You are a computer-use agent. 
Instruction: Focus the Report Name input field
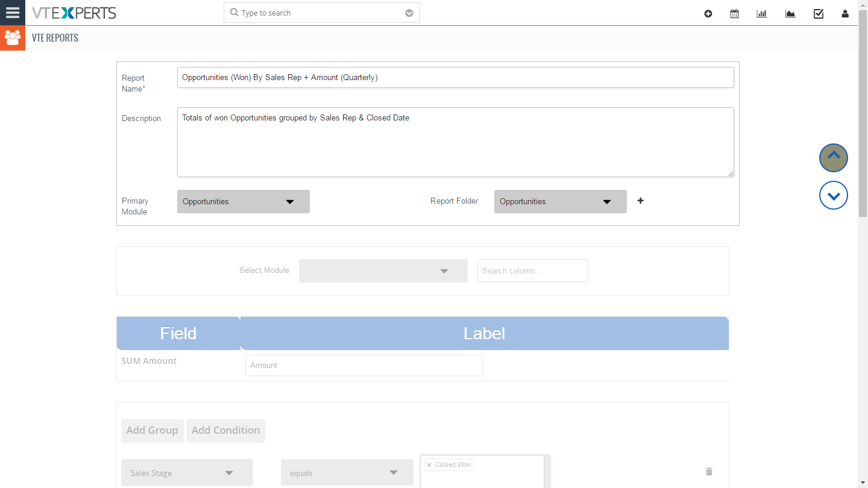coord(456,77)
